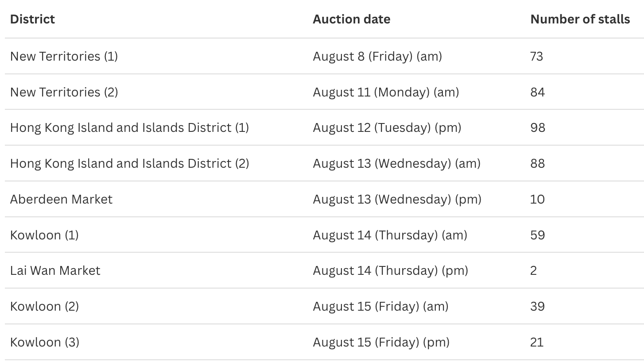Click the Auction date column header
The image size is (644, 362).
(351, 19)
